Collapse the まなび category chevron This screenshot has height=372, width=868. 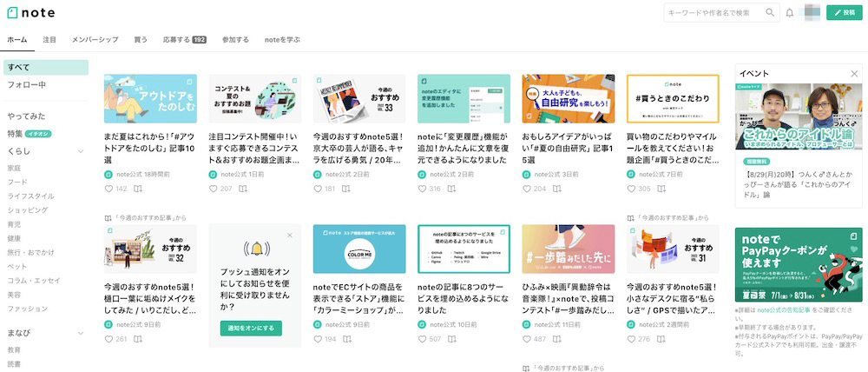[x=81, y=333]
